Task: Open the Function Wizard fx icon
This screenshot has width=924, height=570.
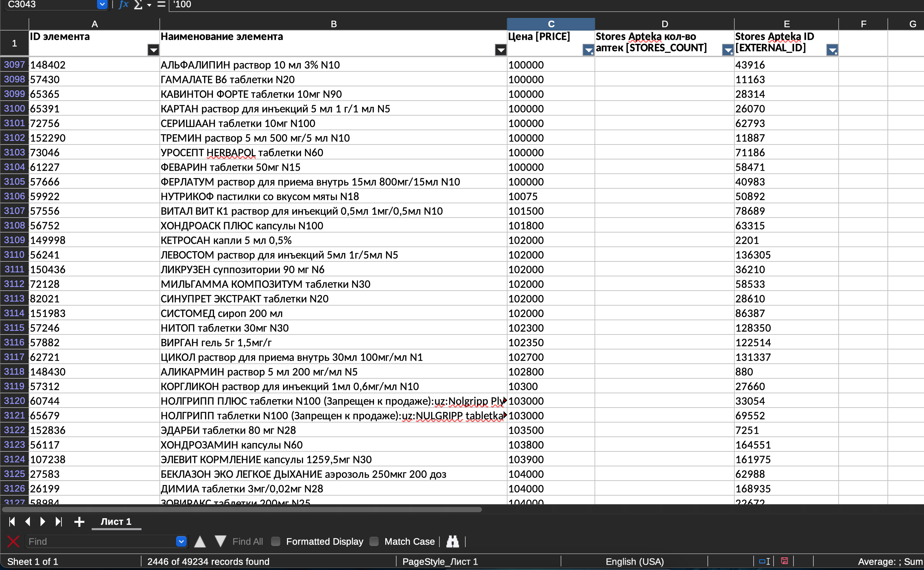Action: pyautogui.click(x=124, y=5)
